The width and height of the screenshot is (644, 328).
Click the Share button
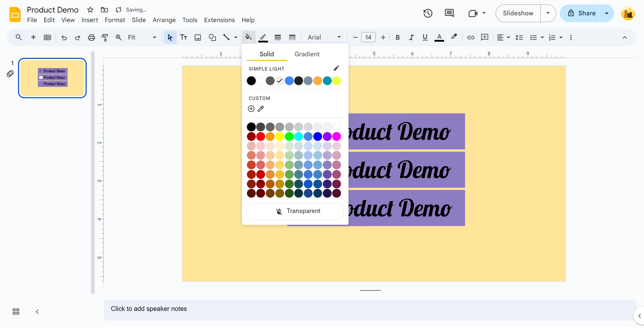[580, 13]
